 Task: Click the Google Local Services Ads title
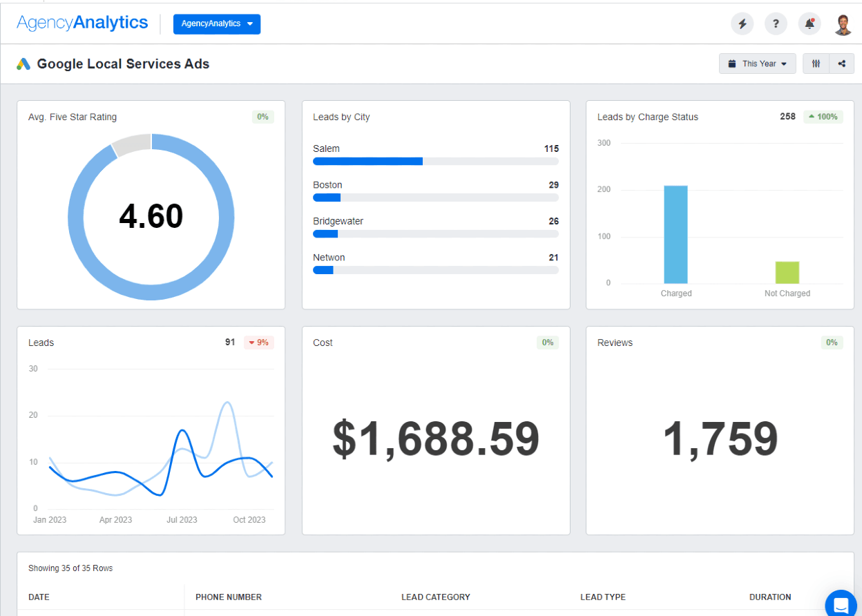123,64
